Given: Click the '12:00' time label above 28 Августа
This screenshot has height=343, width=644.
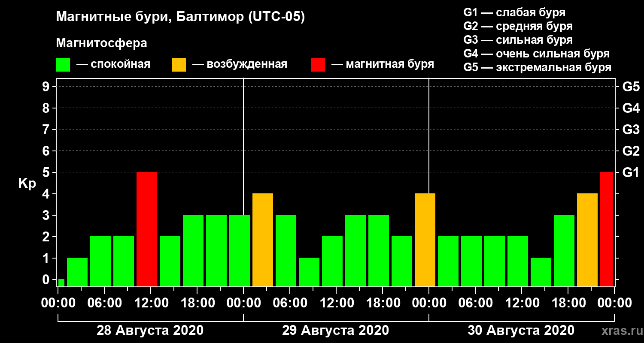Looking at the screenshot, I should click(151, 303).
